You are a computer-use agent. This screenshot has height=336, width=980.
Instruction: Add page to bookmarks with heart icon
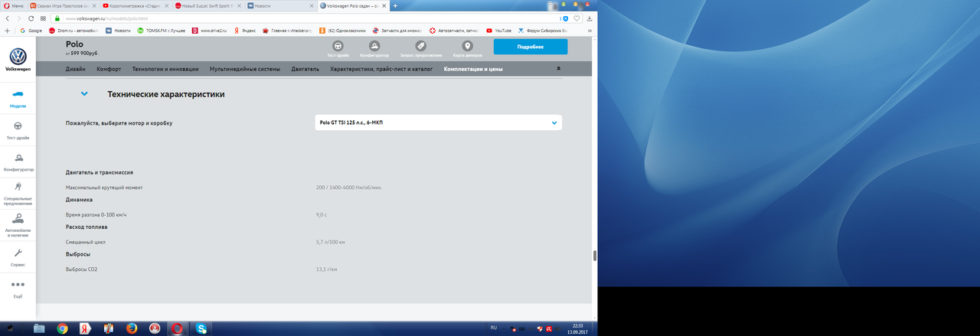tap(577, 18)
